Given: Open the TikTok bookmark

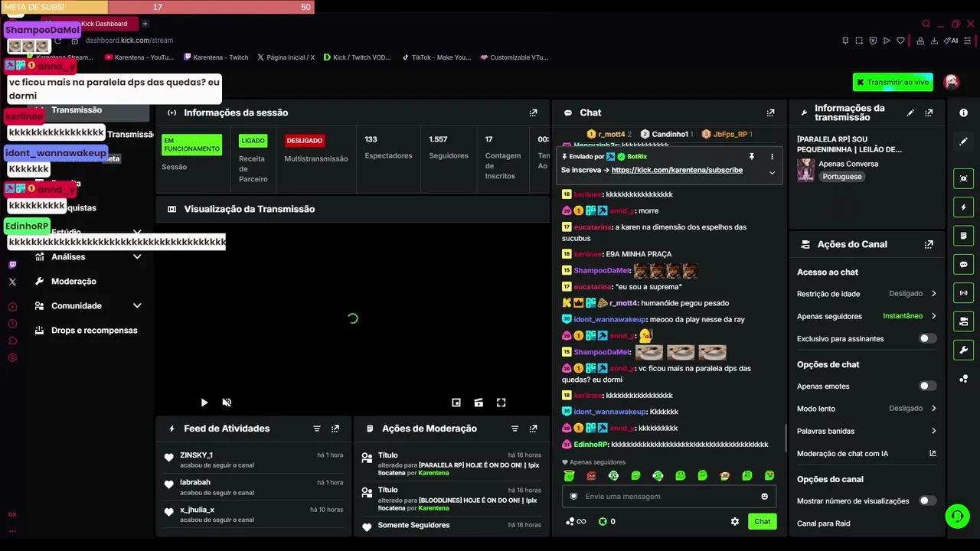Looking at the screenshot, I should pos(436,57).
